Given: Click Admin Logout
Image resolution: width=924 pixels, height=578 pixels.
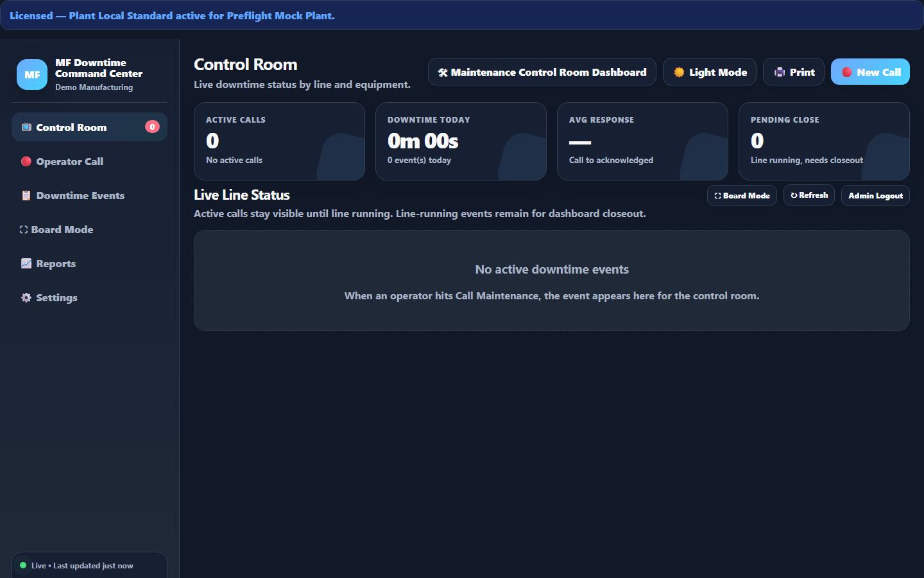Looking at the screenshot, I should click(875, 195).
